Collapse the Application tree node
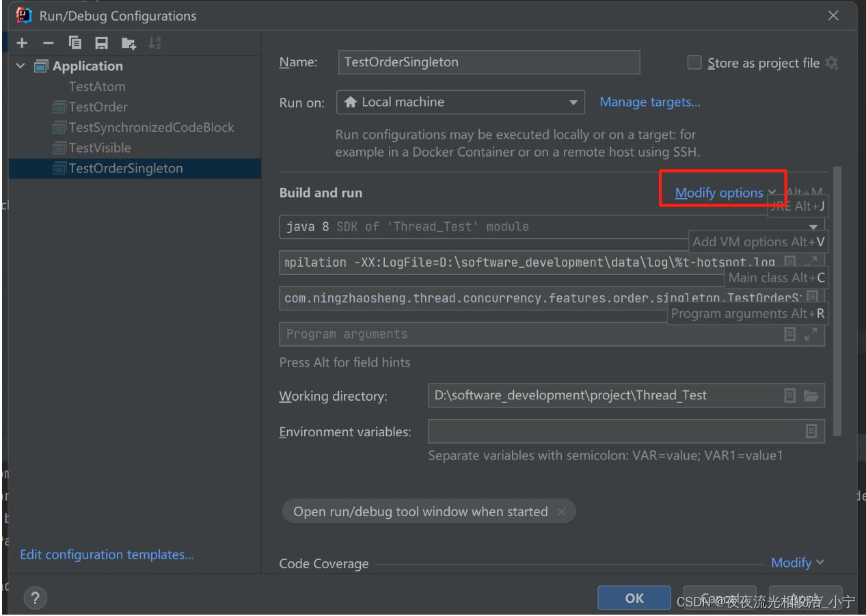Image resolution: width=866 pixels, height=616 pixels. 21,66
